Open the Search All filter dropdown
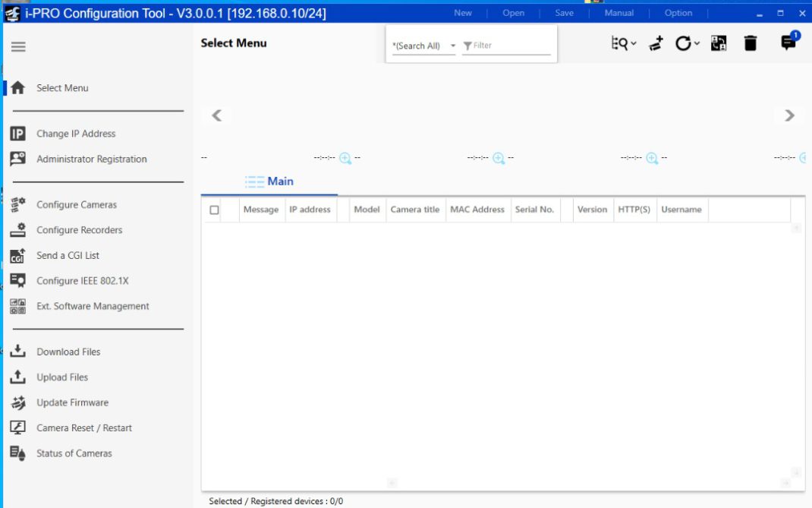This screenshot has width=812, height=508. click(x=453, y=46)
